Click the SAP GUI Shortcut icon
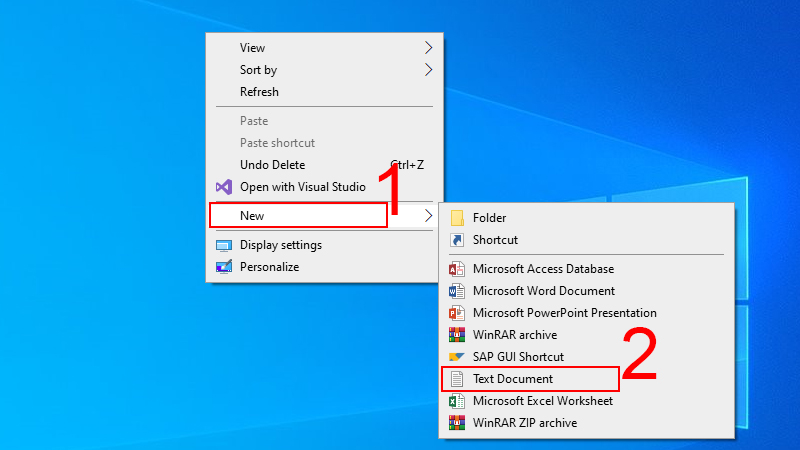The image size is (800, 450). coord(457,357)
